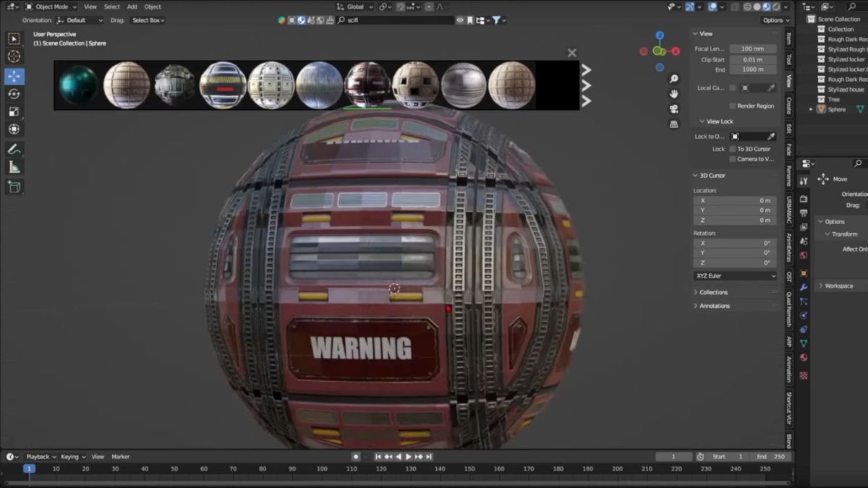Select the Measure tool

pos(14,167)
